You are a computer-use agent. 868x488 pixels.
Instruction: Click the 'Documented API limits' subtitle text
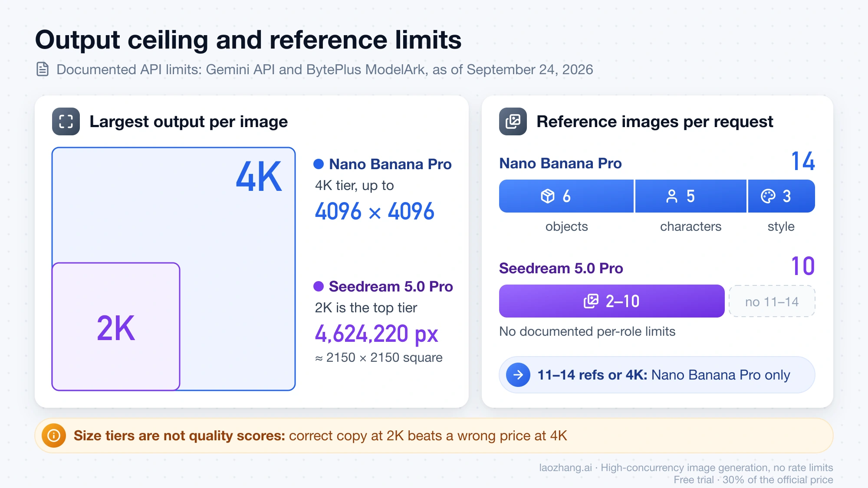pos(325,69)
